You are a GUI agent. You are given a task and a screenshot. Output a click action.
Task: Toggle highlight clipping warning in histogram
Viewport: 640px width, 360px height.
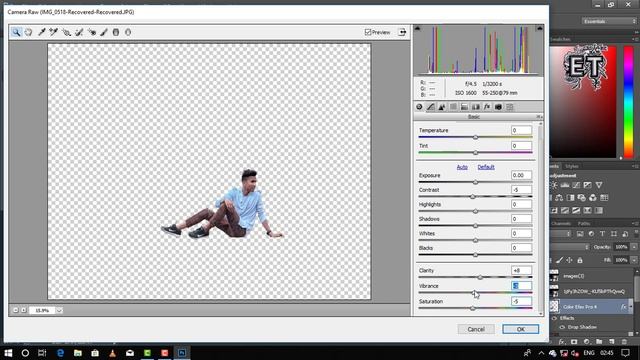(x=540, y=28)
